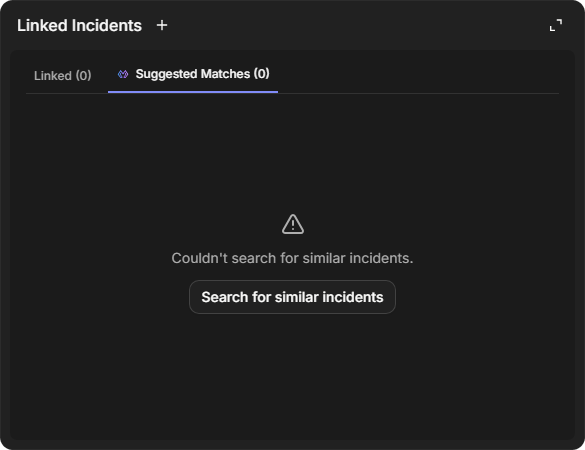Image resolution: width=585 pixels, height=450 pixels.
Task: Click the warning triangle icon
Action: tap(293, 224)
